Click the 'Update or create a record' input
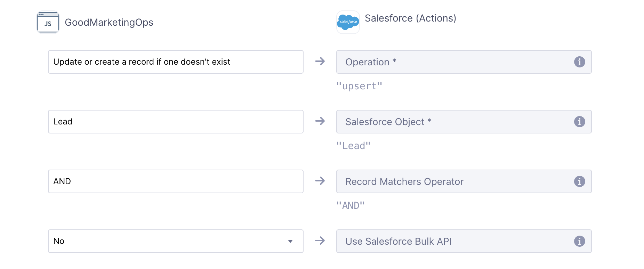Screen dimensions: 644x269 click(x=176, y=62)
